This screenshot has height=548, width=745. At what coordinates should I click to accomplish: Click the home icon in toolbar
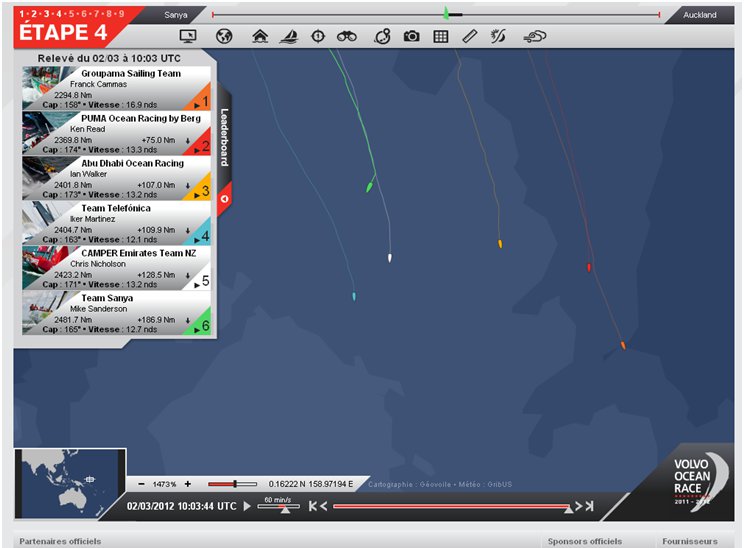(x=260, y=36)
